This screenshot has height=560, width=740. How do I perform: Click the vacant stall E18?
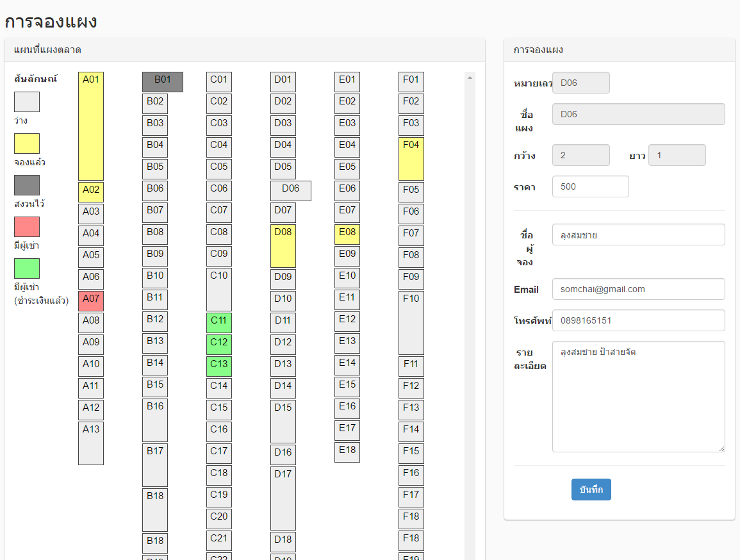347,452
